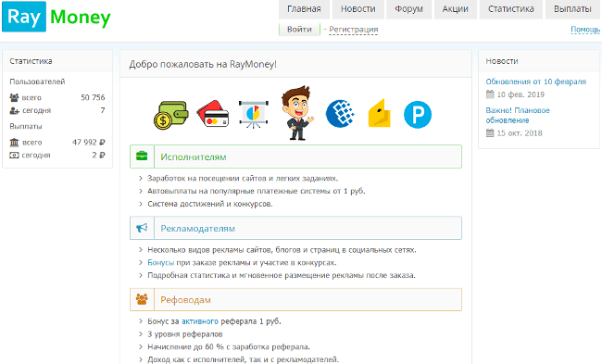602x364 pixels.
Task: Click the Исполнителям section header
Action: pyautogui.click(x=295, y=157)
